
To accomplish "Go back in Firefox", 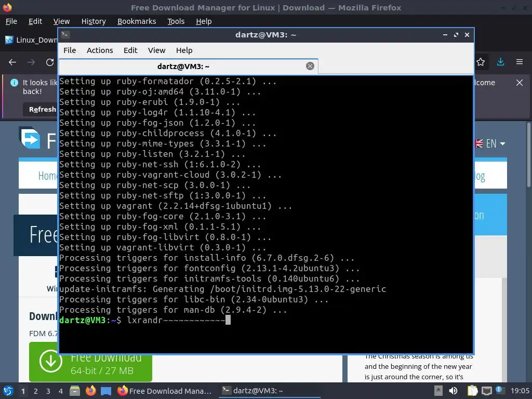I will coord(12,62).
